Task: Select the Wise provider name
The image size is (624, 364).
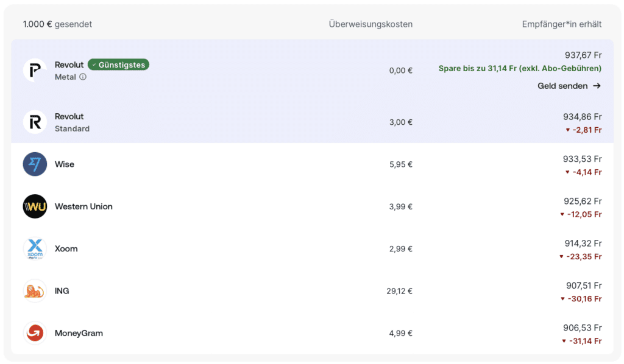Action: pos(65,164)
